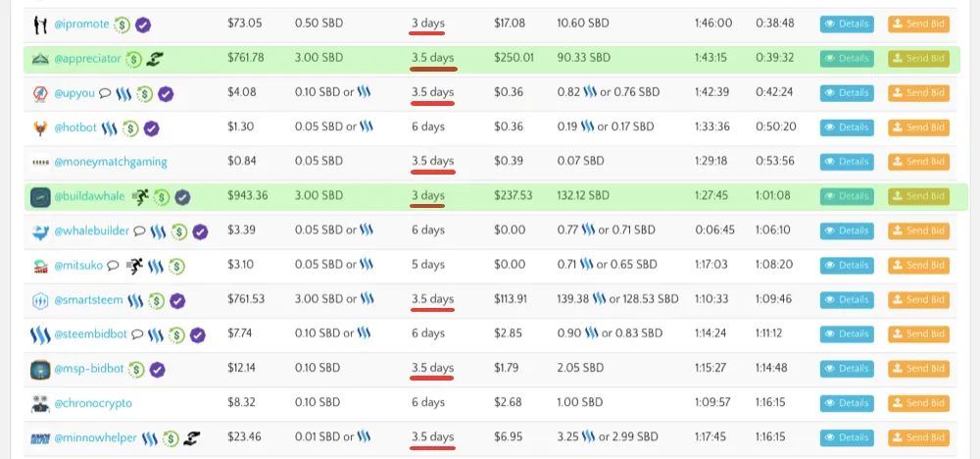Open Details for the @smartsteem bot

coord(847,299)
